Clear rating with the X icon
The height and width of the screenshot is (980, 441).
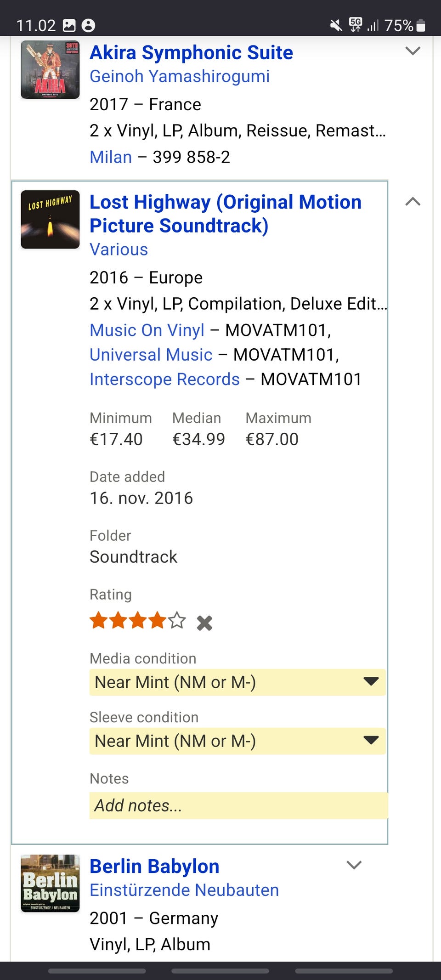[x=204, y=623]
